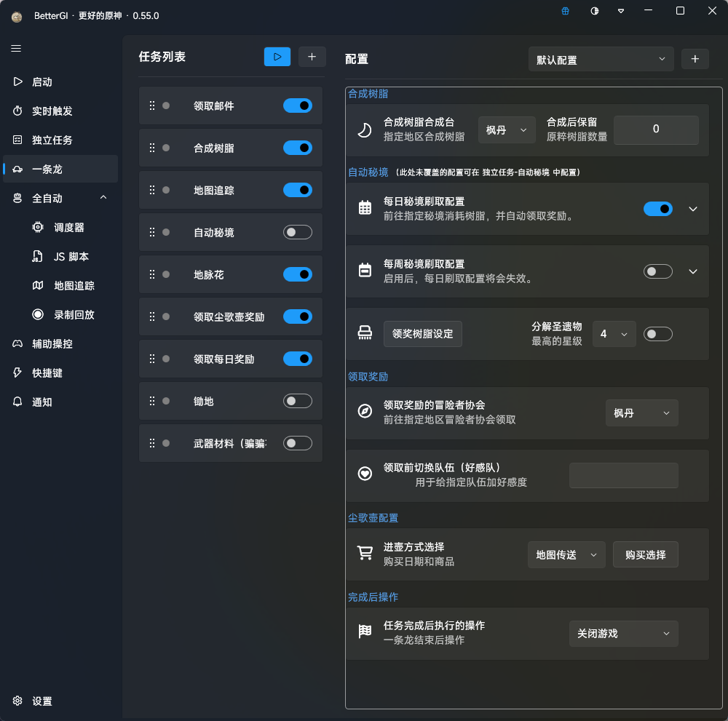Click the theme switch icon in title bar
Image resolution: width=728 pixels, height=721 pixels.
click(595, 11)
